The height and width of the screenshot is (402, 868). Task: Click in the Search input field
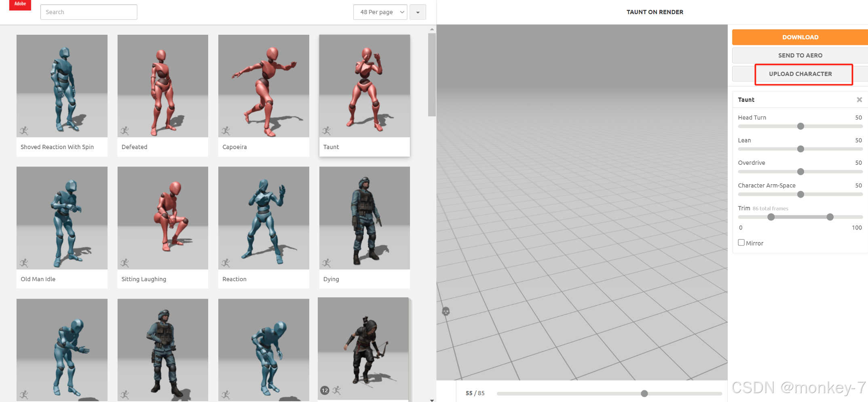(89, 12)
